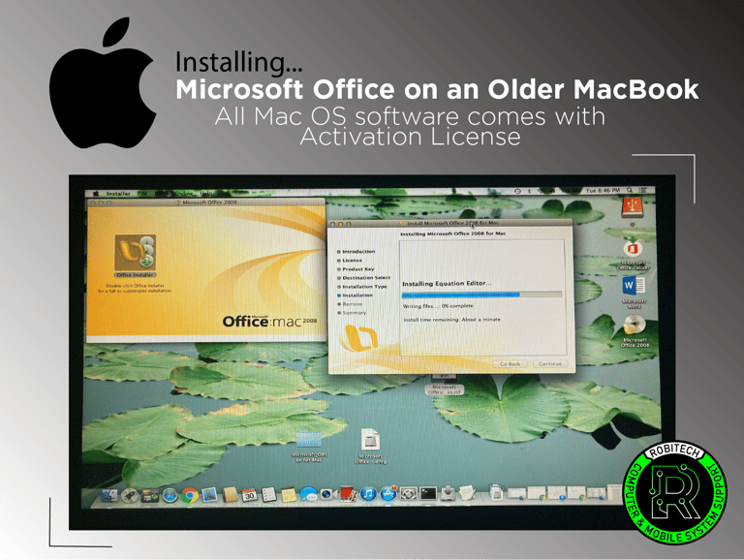The height and width of the screenshot is (560, 744).
Task: Select the Remove step in sidebar
Action: [352, 304]
